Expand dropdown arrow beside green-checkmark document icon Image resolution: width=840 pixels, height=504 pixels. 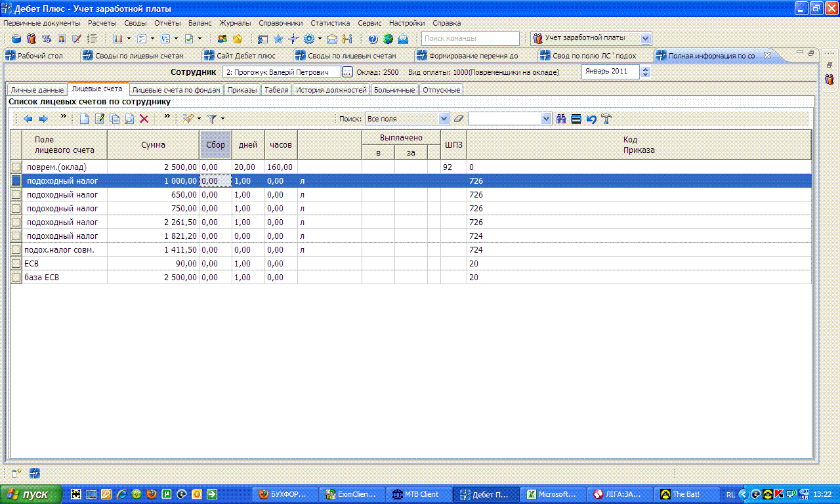[x=200, y=39]
